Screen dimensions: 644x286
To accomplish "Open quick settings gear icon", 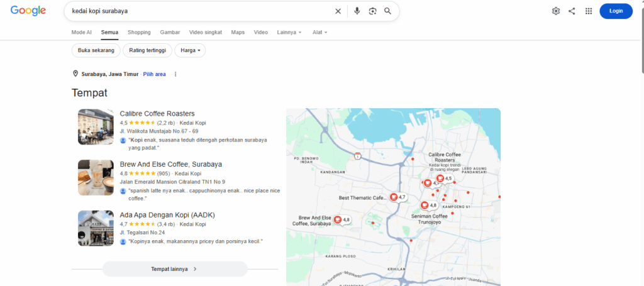I will click(x=556, y=11).
